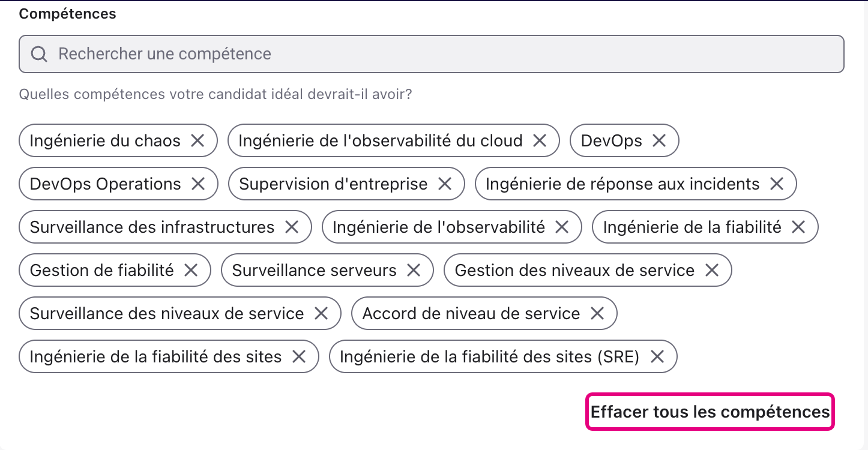
Task: Remove the "DevOps Operations" skill tag
Action: tap(198, 184)
